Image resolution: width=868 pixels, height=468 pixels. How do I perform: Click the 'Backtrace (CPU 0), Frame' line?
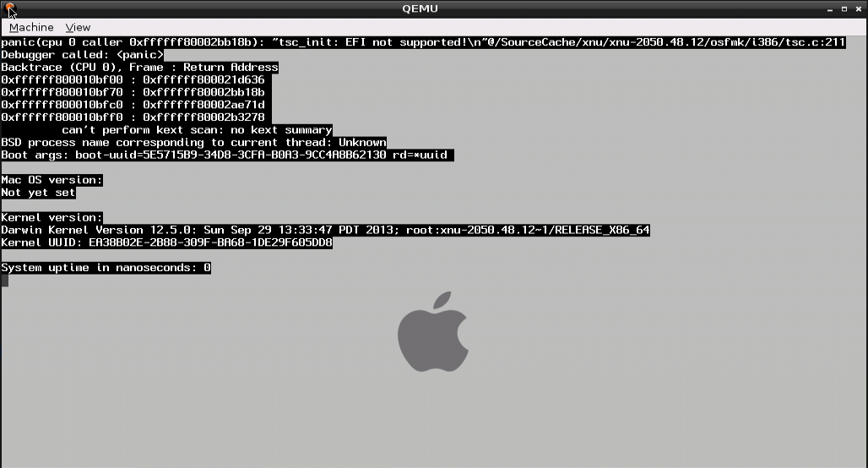coord(139,68)
